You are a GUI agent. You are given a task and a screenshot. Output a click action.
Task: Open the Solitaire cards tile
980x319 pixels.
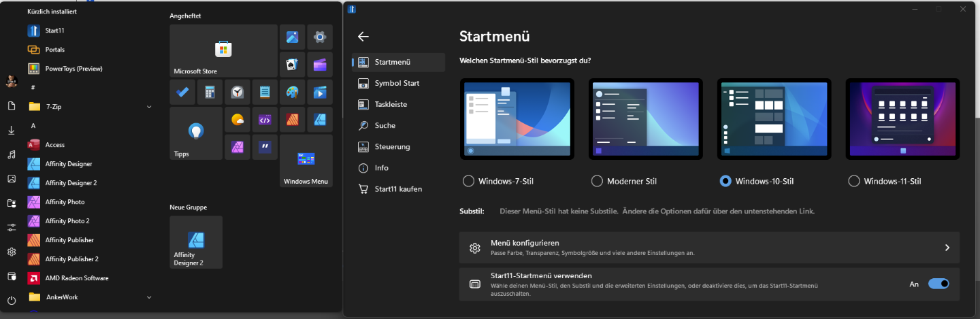coord(292,65)
